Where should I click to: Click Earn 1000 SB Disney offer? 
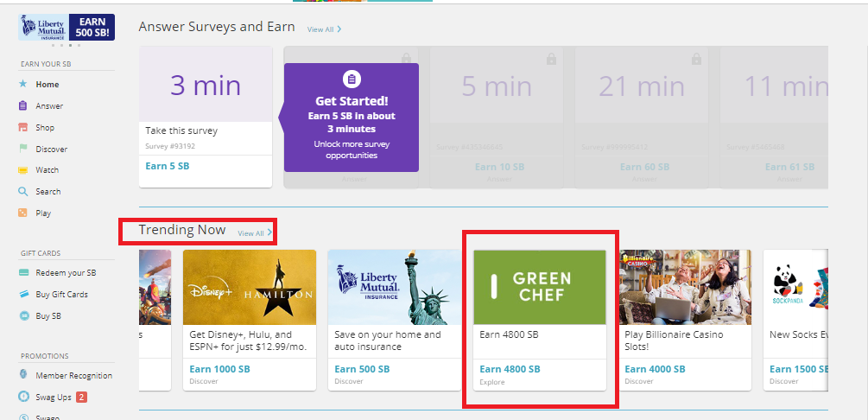(219, 369)
